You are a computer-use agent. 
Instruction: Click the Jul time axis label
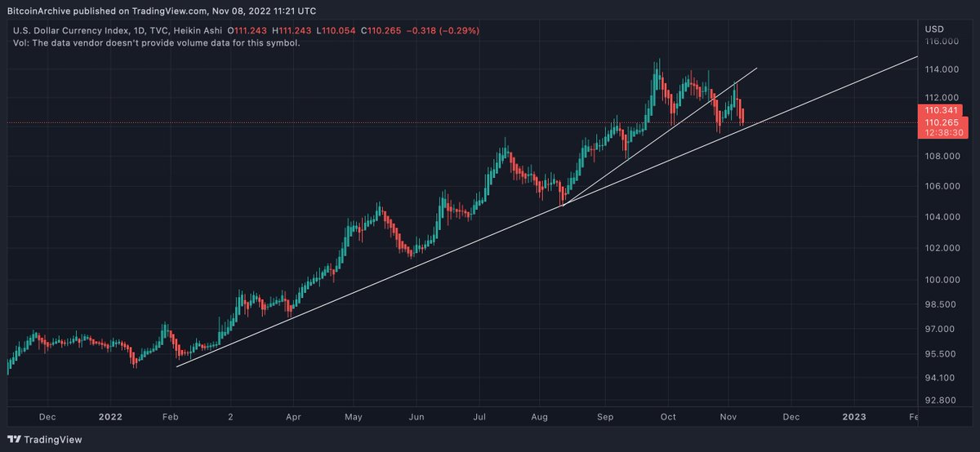479,415
